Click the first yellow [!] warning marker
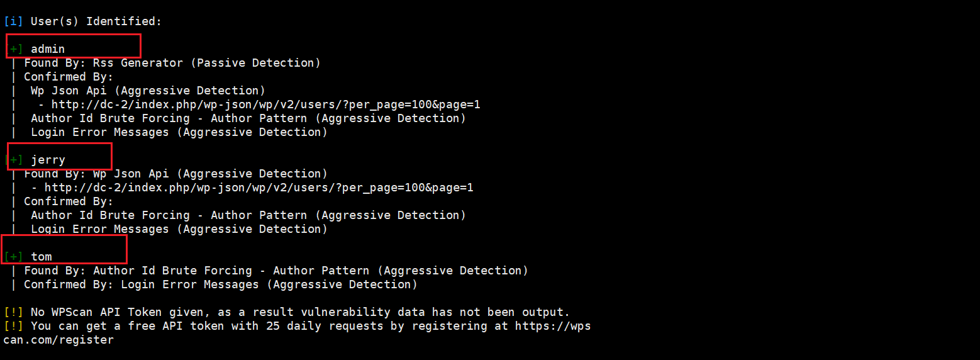The width and height of the screenshot is (980, 360). point(13,312)
